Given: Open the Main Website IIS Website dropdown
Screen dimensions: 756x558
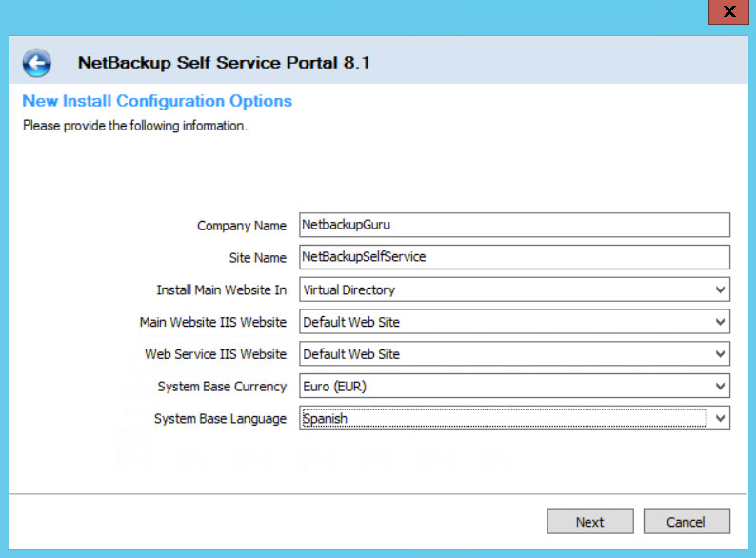Looking at the screenshot, I should point(514,322).
